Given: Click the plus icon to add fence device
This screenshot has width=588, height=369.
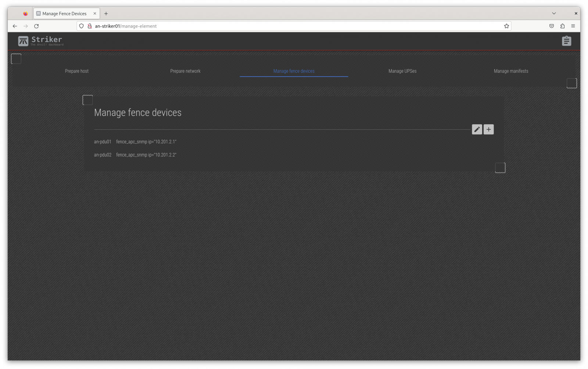Looking at the screenshot, I should click(488, 129).
